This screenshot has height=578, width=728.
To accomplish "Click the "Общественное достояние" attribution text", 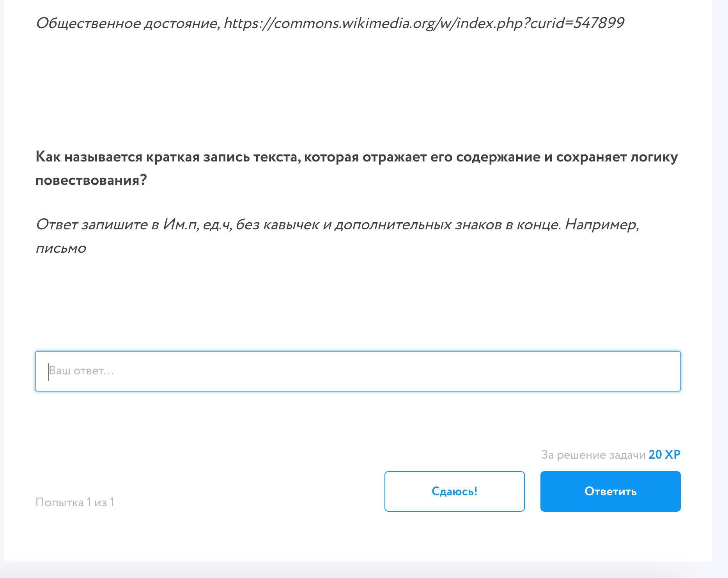I will pyautogui.click(x=128, y=23).
